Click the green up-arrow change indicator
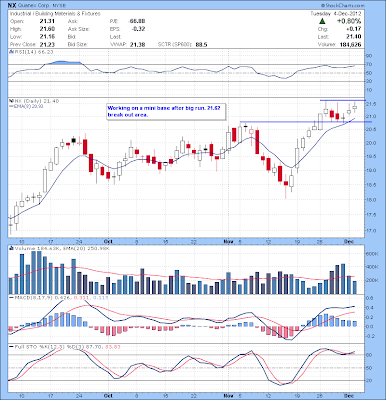Screen dimensions: 386x400 (x=322, y=21)
